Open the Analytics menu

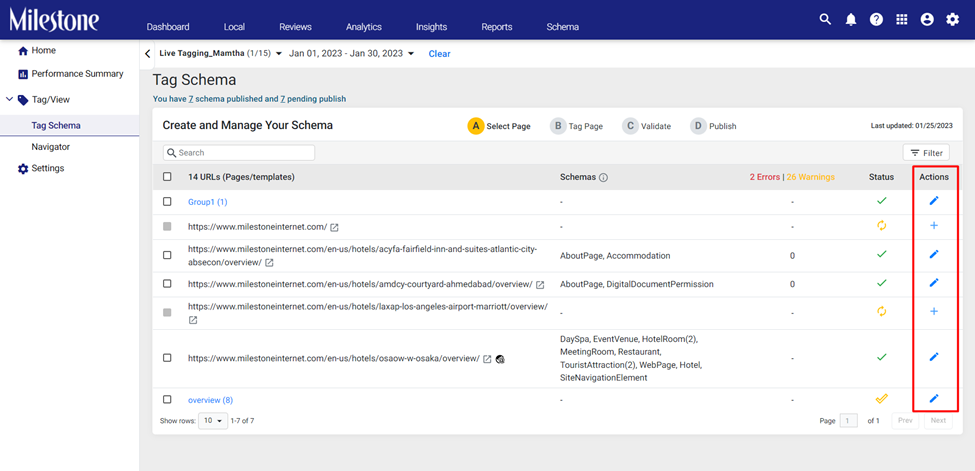[x=364, y=27]
